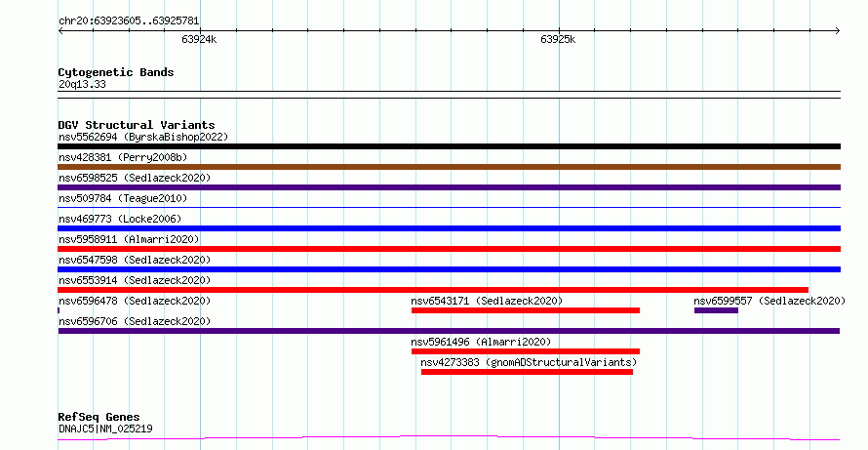Open the nsv469773 (Locke2006) label

pos(120,219)
